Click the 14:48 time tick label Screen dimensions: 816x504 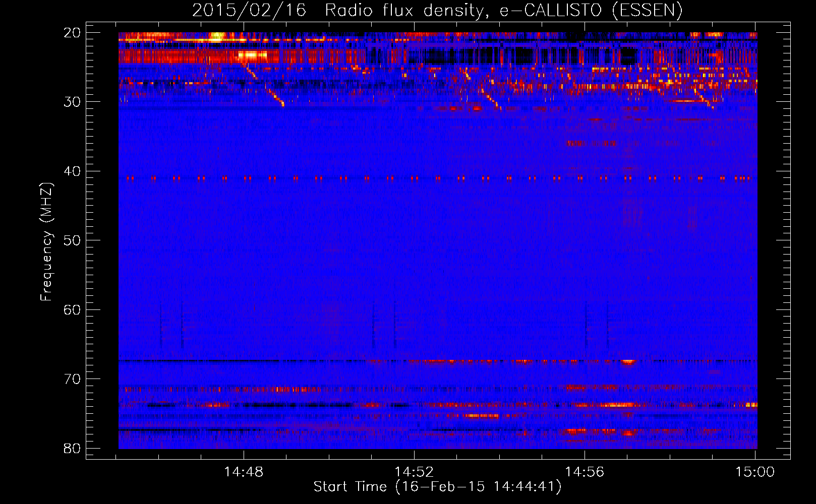point(244,472)
